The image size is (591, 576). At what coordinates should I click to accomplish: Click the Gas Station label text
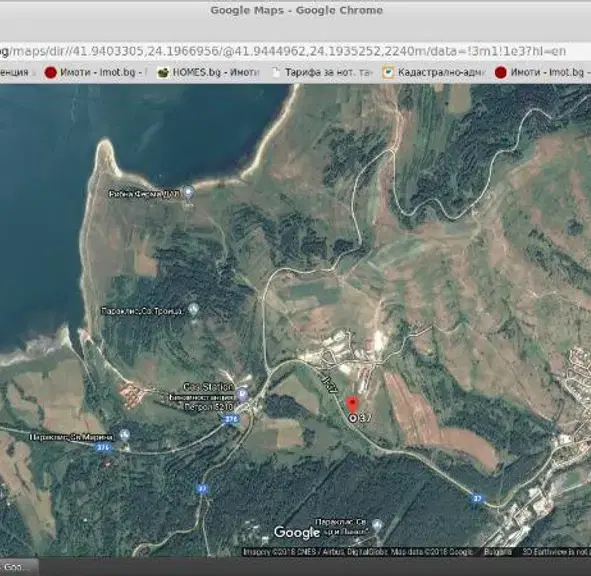coord(208,386)
